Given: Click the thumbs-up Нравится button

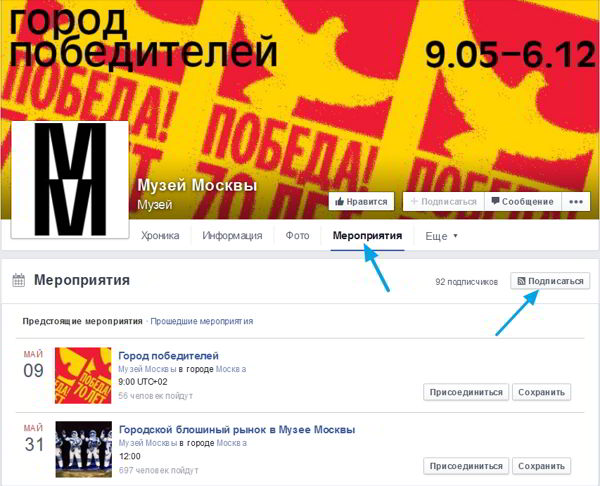Looking at the screenshot, I should (361, 201).
